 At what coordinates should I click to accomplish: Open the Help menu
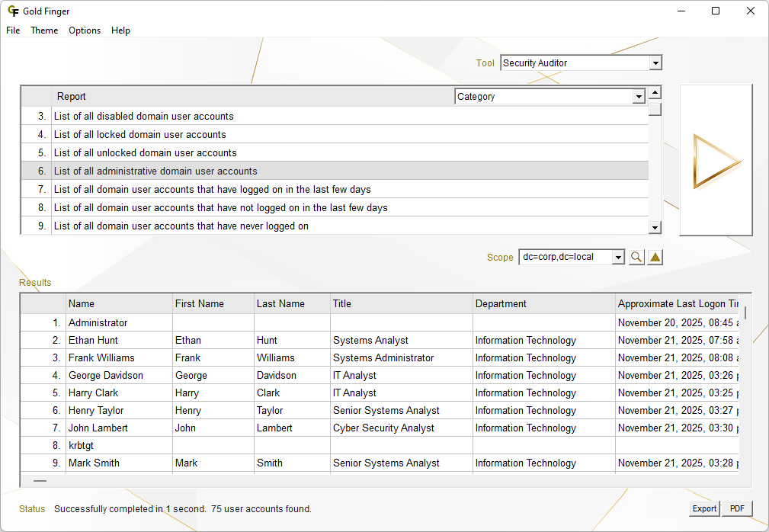click(x=120, y=30)
